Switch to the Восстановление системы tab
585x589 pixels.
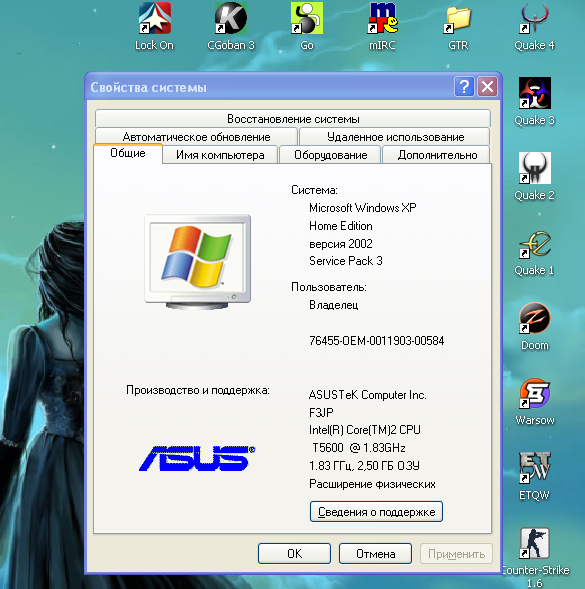293,119
